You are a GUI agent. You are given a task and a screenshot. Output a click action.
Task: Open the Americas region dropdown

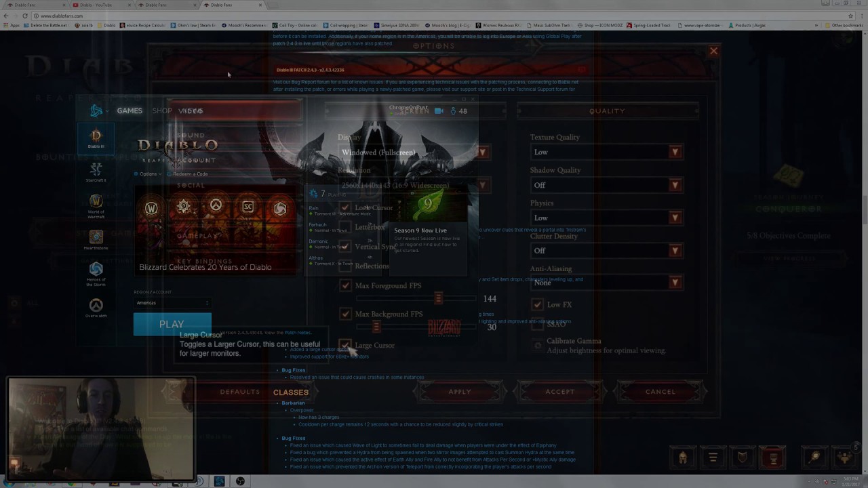(x=172, y=303)
